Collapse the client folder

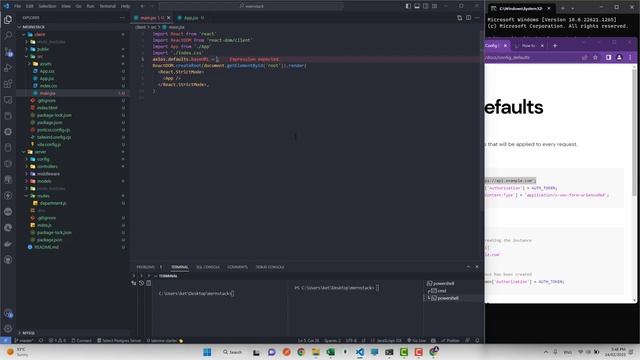coord(40,34)
